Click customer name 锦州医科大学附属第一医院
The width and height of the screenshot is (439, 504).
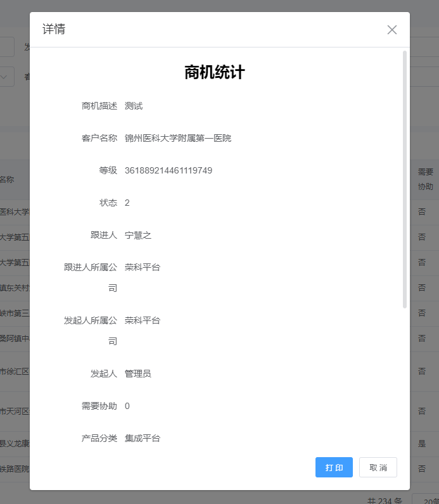click(177, 138)
